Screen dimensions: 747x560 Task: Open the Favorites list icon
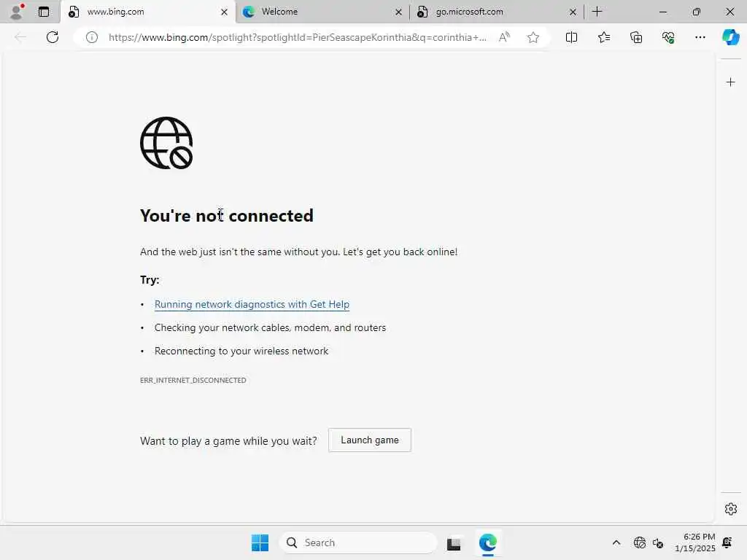[603, 37]
